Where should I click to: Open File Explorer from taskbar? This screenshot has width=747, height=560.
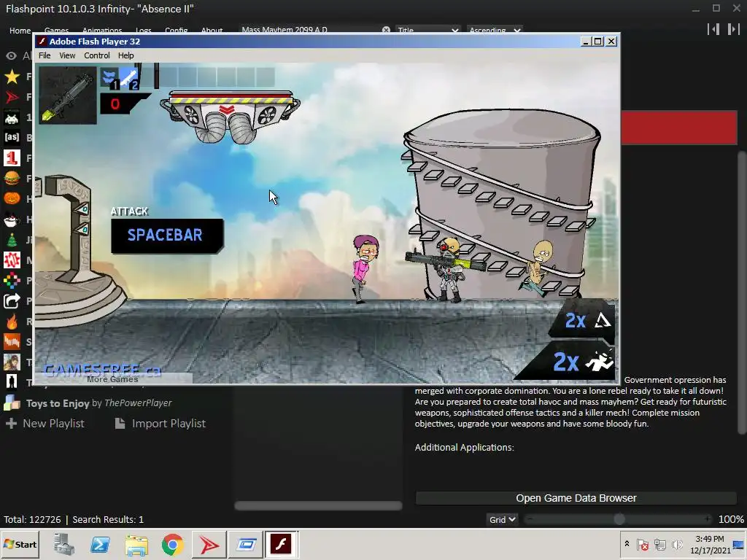point(136,544)
